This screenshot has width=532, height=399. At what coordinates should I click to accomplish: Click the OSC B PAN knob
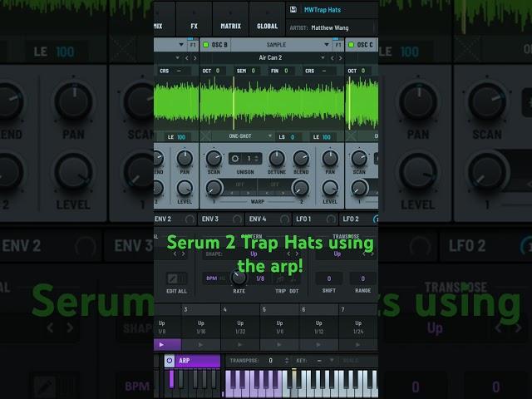[x=330, y=159]
